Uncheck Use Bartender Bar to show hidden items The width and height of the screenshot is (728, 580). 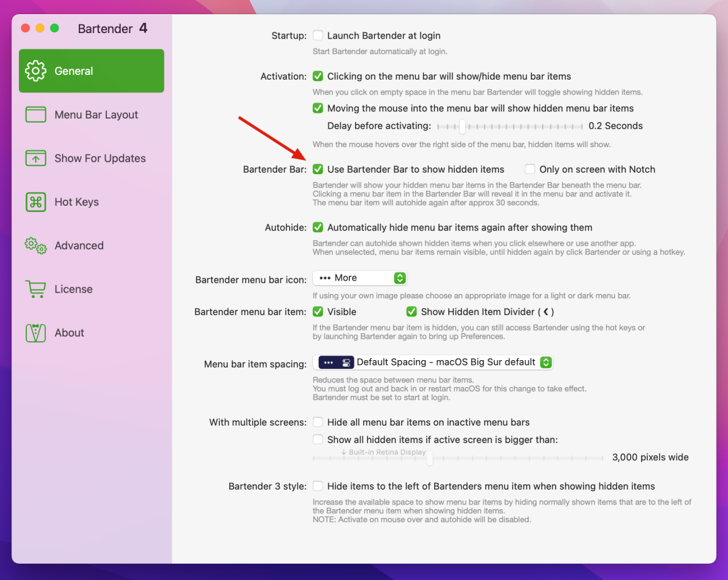pos(318,169)
